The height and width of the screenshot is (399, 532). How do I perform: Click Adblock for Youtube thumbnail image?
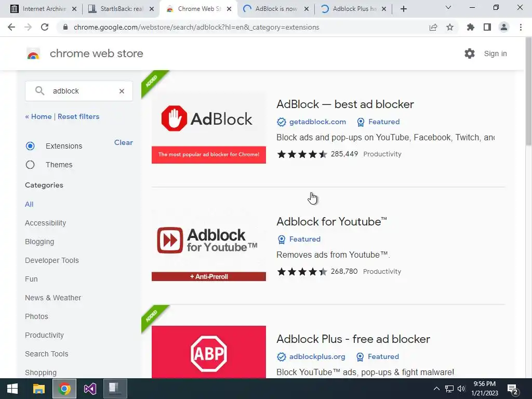(x=209, y=246)
